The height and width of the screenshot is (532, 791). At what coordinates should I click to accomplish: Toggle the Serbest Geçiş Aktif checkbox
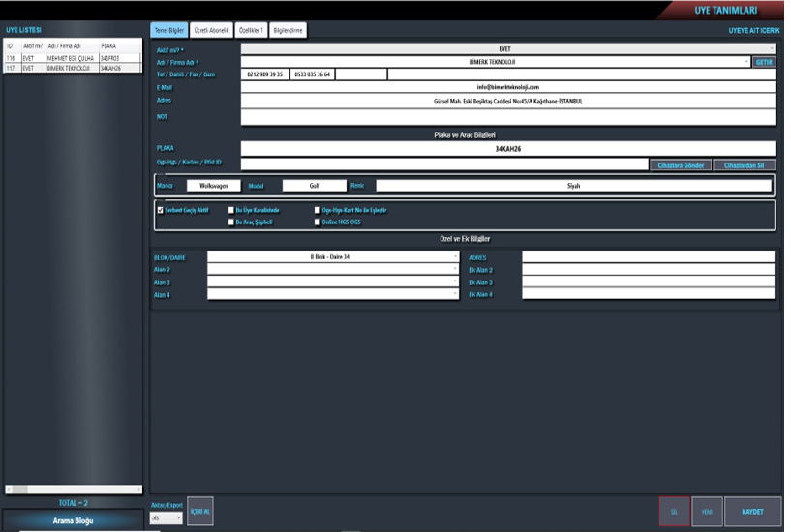pyautogui.click(x=161, y=209)
